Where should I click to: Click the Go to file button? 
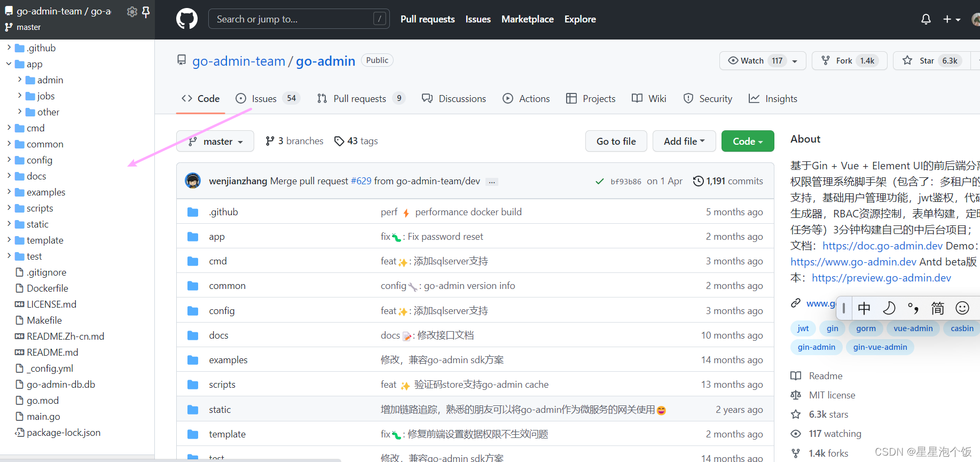(616, 142)
